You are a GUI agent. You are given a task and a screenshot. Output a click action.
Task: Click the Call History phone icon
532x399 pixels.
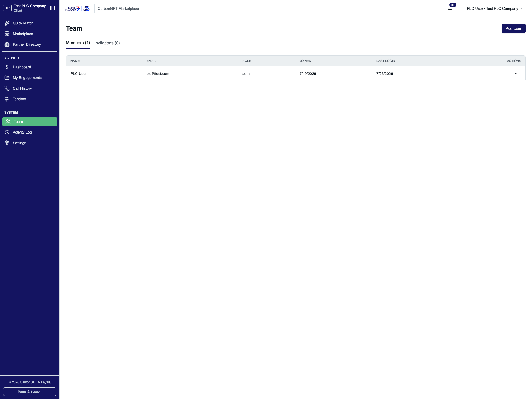click(x=7, y=88)
